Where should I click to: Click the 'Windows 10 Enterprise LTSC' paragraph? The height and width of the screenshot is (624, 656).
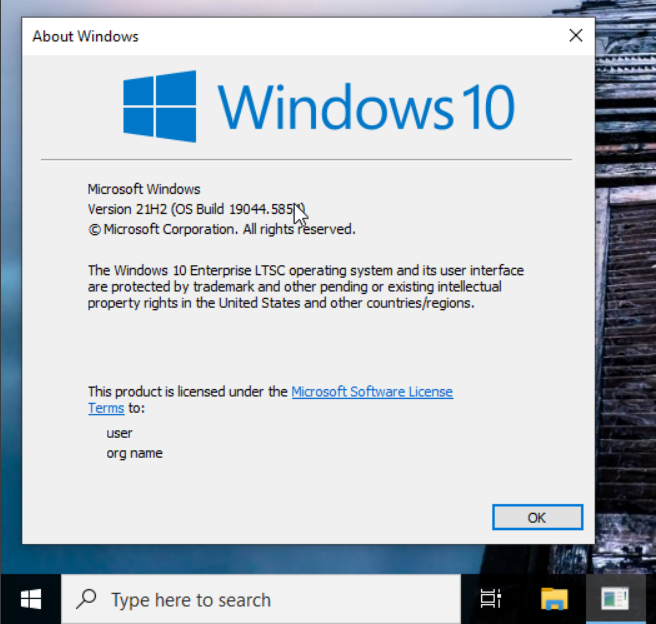click(306, 286)
